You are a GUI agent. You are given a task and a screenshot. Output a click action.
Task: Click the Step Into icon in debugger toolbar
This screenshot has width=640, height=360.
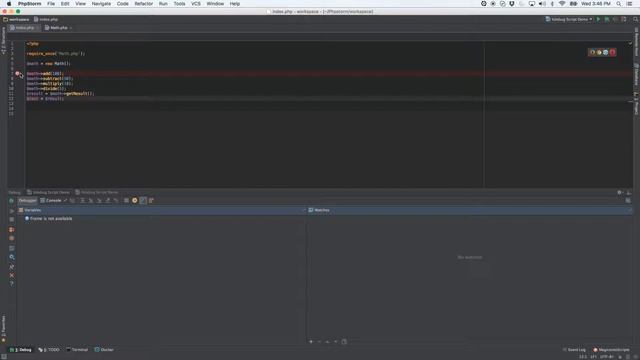[91, 200]
